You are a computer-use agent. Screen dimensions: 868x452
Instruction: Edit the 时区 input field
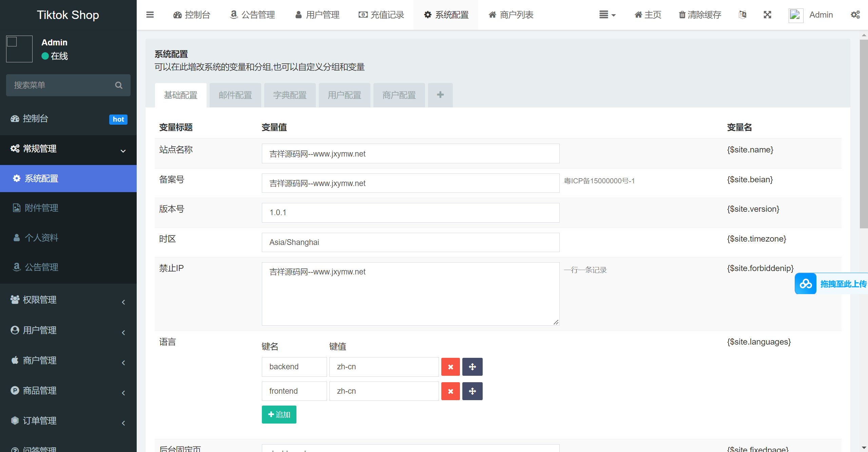coord(410,242)
